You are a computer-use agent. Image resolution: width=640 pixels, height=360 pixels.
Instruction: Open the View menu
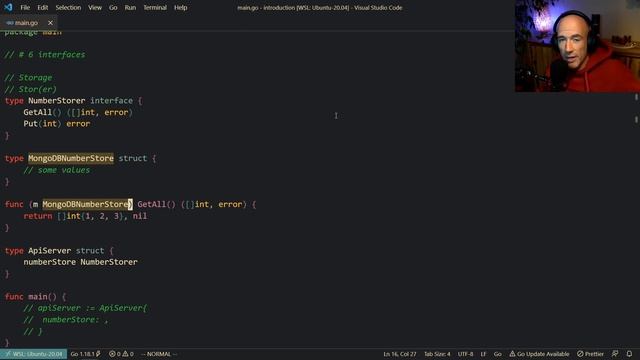click(x=95, y=7)
